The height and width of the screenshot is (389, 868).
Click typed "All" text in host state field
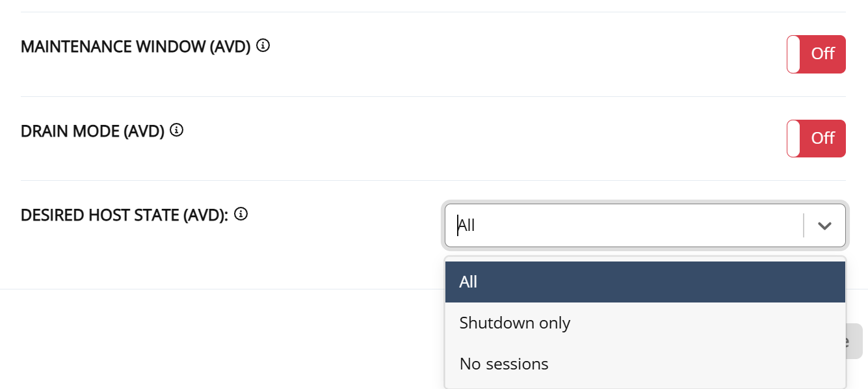point(467,226)
